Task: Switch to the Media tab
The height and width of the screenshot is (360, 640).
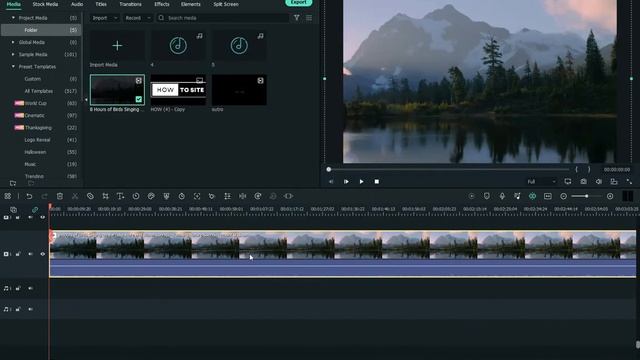Action: click(13, 4)
